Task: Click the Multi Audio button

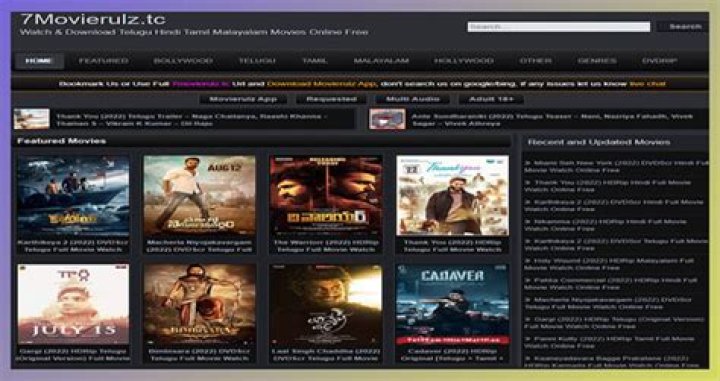Action: point(412,99)
